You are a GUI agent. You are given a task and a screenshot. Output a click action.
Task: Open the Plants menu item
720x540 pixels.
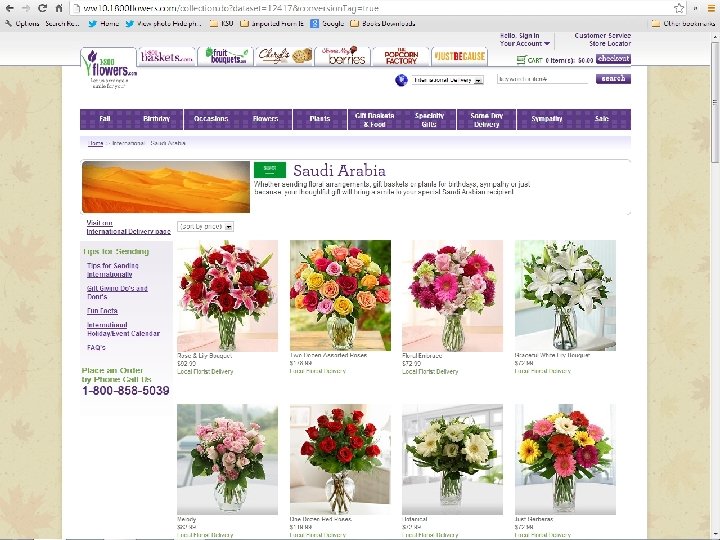point(320,119)
